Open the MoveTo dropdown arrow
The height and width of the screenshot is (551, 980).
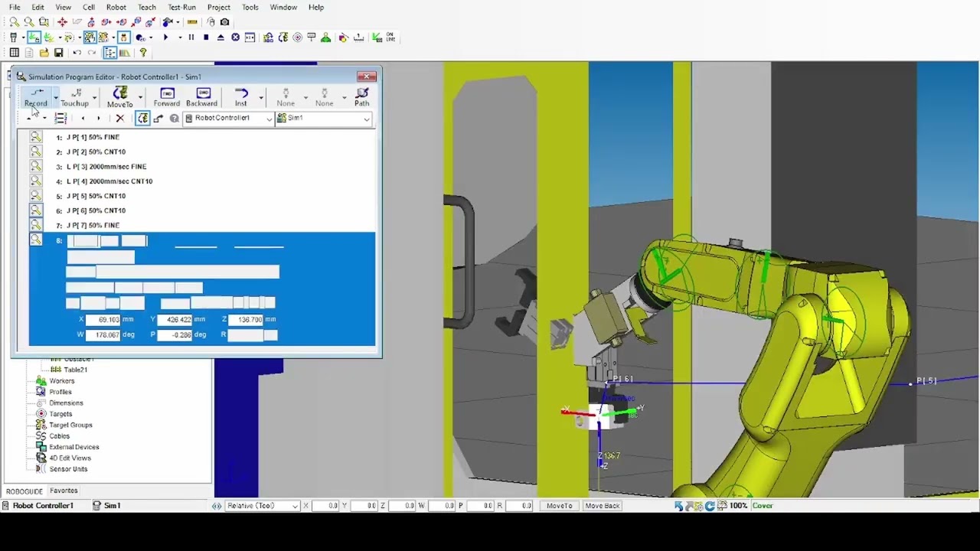pos(139,97)
